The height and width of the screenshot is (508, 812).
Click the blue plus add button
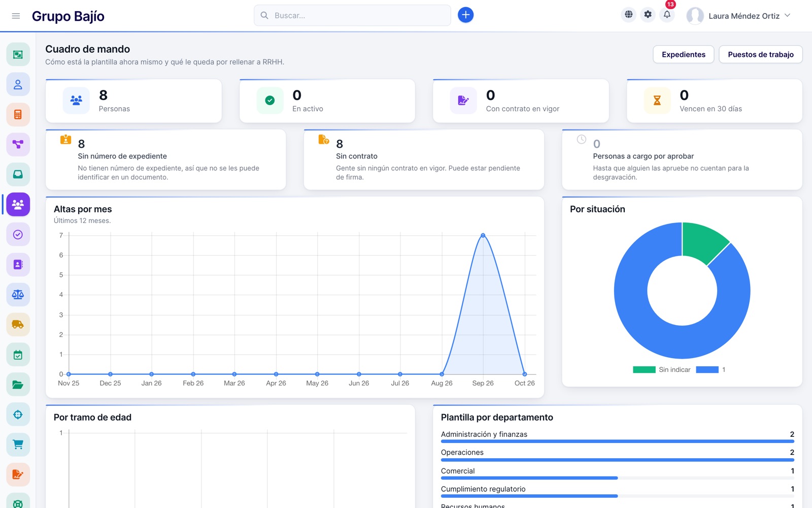click(465, 15)
